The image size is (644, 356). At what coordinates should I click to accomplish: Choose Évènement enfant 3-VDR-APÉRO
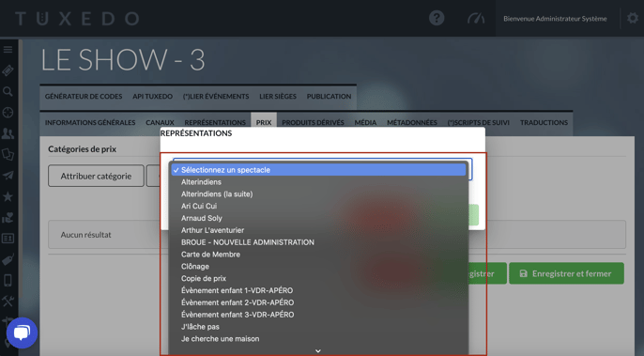pyautogui.click(x=319, y=315)
